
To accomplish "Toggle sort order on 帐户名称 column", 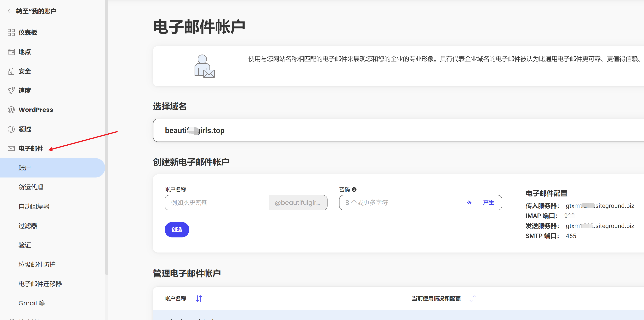I will click(199, 299).
